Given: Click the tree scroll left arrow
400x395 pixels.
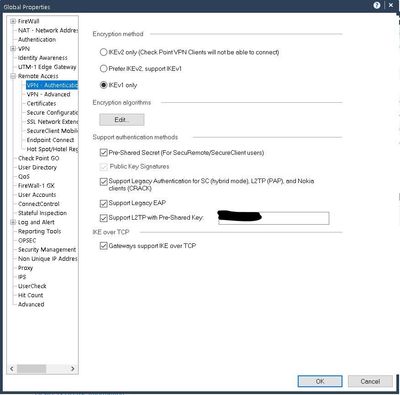Looking at the screenshot, I should click(12, 368).
